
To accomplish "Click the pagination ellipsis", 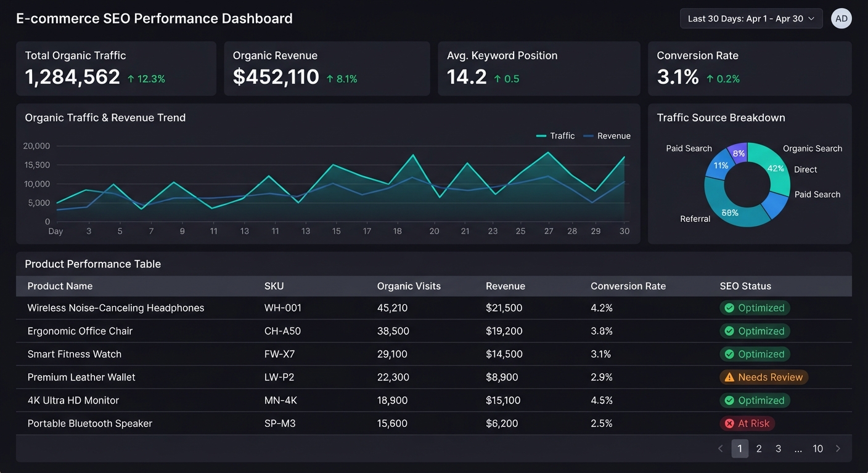I will [798, 449].
